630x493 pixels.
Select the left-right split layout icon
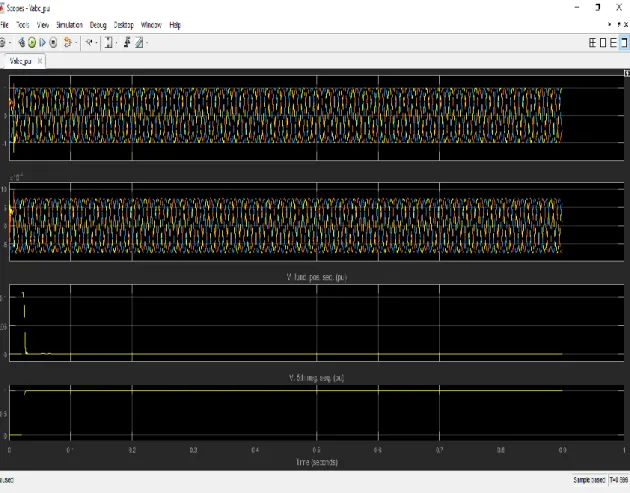[x=603, y=43]
